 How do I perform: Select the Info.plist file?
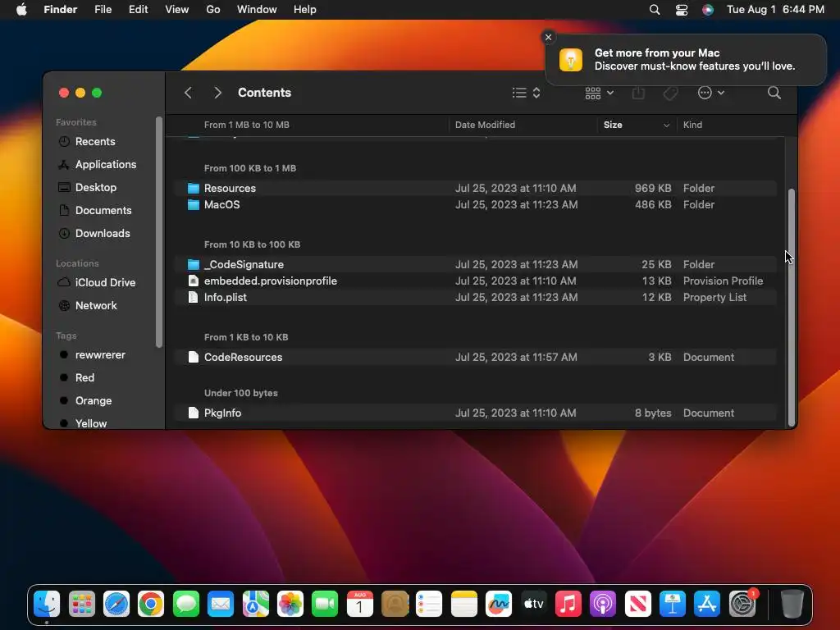tap(476, 297)
